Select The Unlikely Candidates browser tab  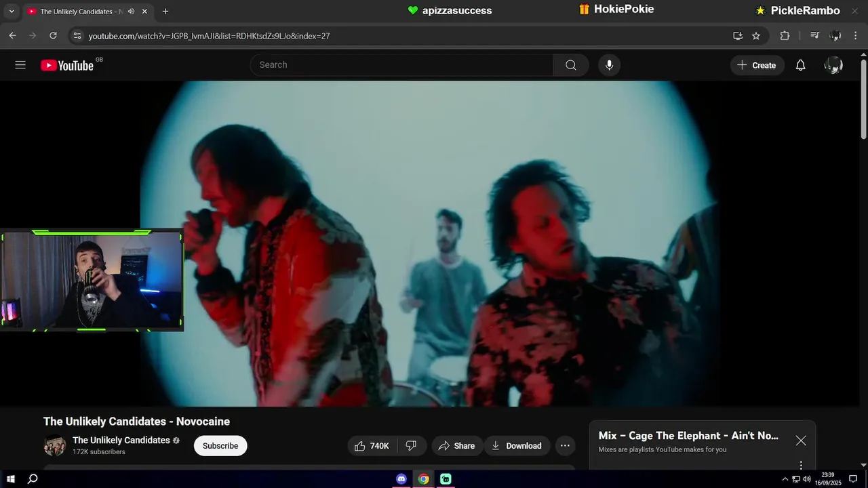[80, 12]
